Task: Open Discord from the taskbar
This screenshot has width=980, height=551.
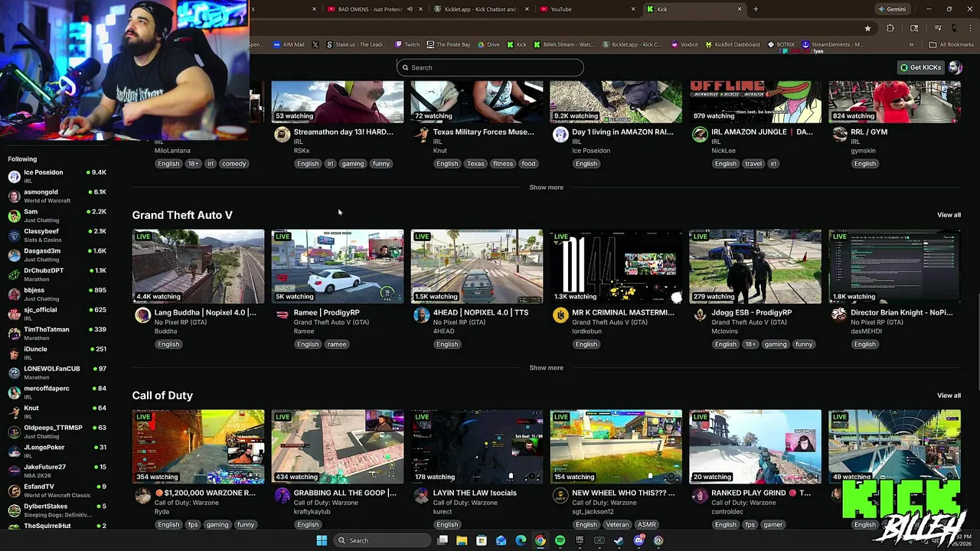Action: pyautogui.click(x=639, y=540)
